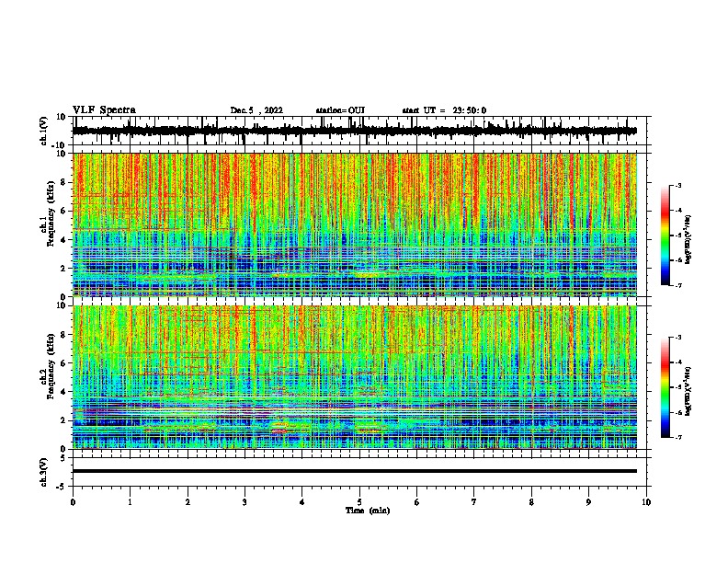Click the "Time (min)" axis title
Screen dimensions: 728x563
[x=368, y=511]
